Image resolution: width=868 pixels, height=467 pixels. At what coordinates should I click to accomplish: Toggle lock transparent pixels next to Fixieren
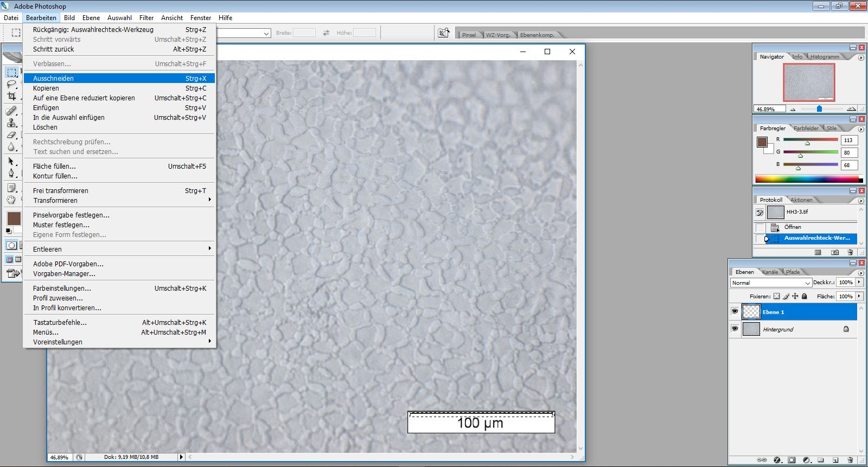pyautogui.click(x=776, y=296)
